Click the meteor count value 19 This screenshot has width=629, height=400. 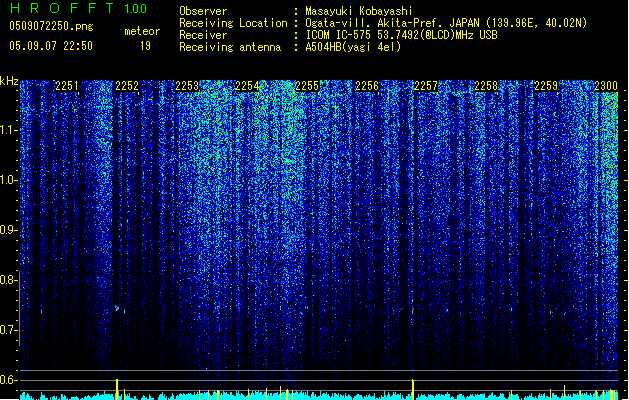145,46
